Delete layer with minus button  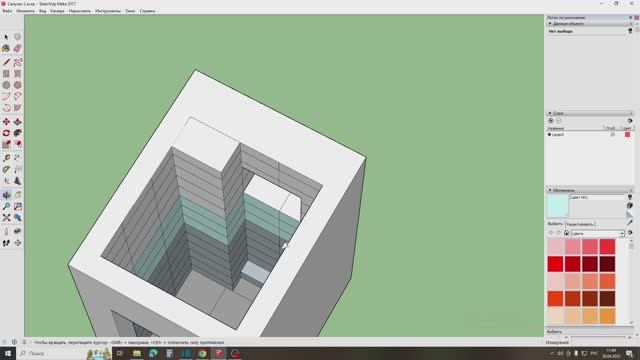[559, 121]
